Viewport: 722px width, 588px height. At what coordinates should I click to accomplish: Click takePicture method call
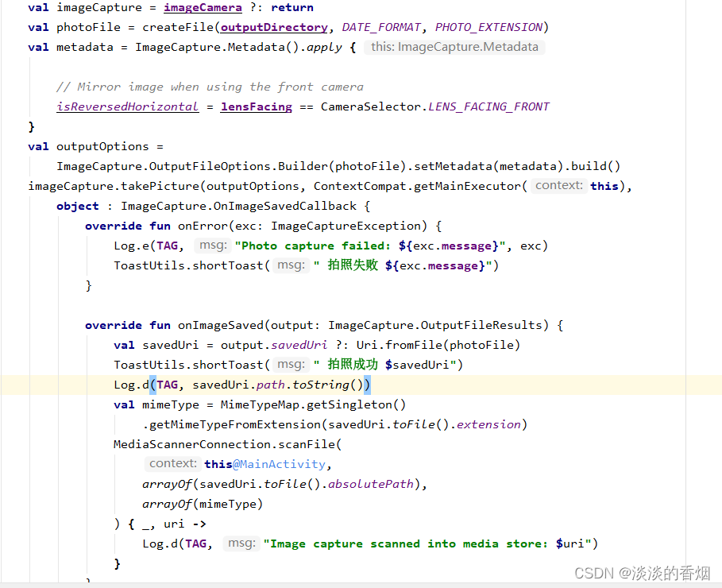pyautogui.click(x=160, y=186)
